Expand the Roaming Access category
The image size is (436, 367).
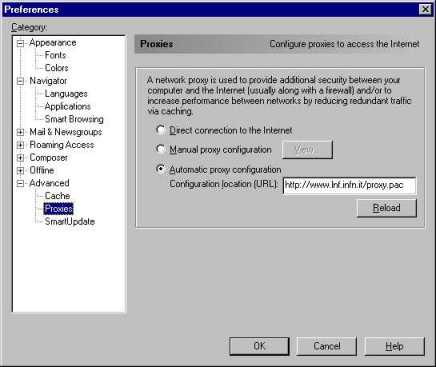click(x=21, y=145)
